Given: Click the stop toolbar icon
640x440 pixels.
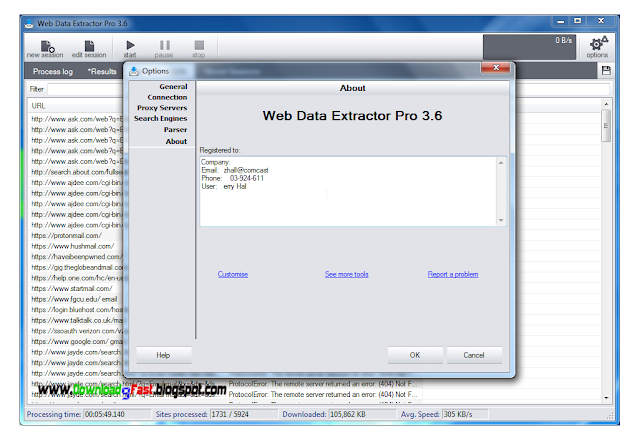Looking at the screenshot, I should (199, 49).
